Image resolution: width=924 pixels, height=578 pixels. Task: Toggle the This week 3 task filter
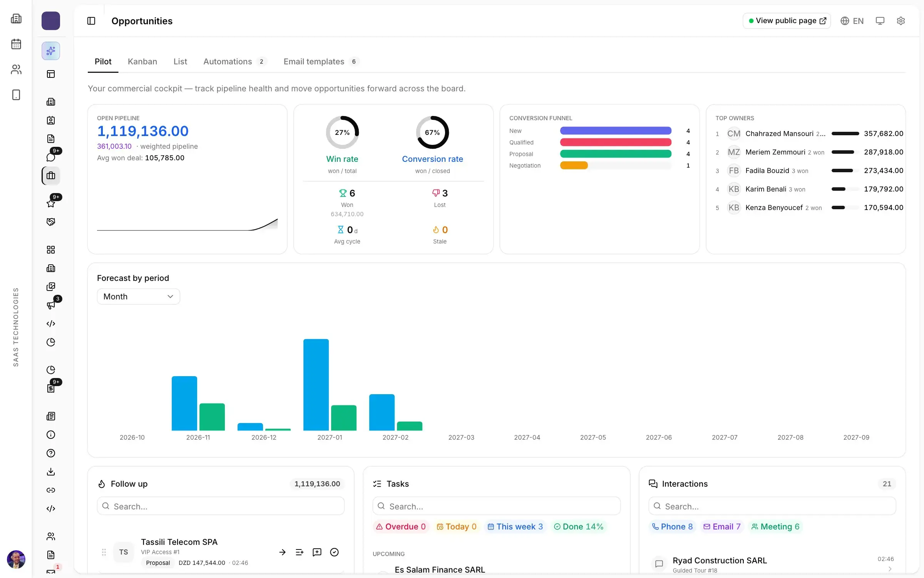coord(515,527)
